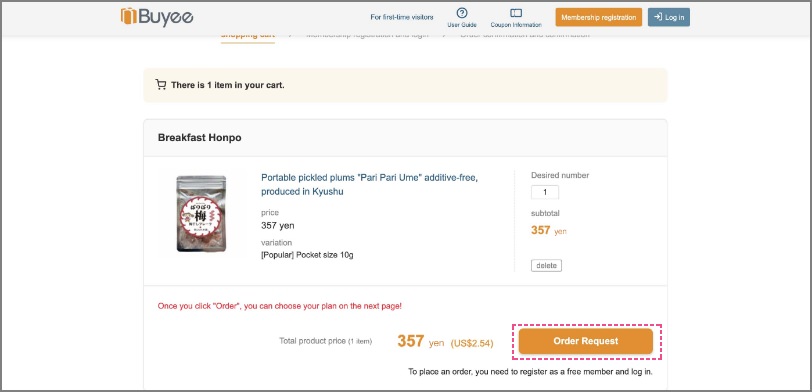Open the User Guide question mark icon
The height and width of the screenshot is (392, 812).
point(462,13)
